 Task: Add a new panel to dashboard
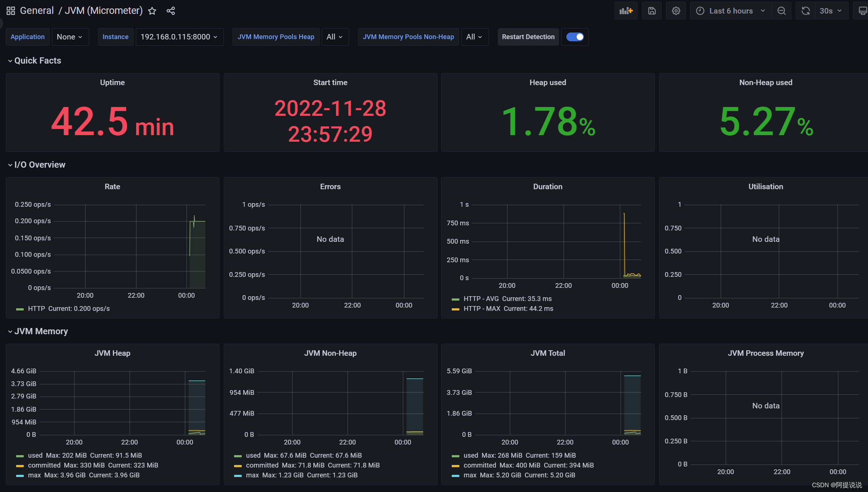click(626, 11)
